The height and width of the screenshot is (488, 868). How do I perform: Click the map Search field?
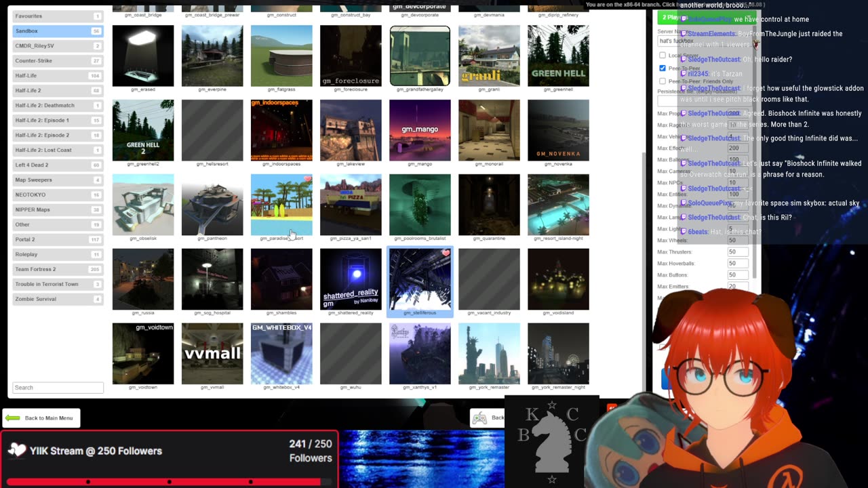58,388
